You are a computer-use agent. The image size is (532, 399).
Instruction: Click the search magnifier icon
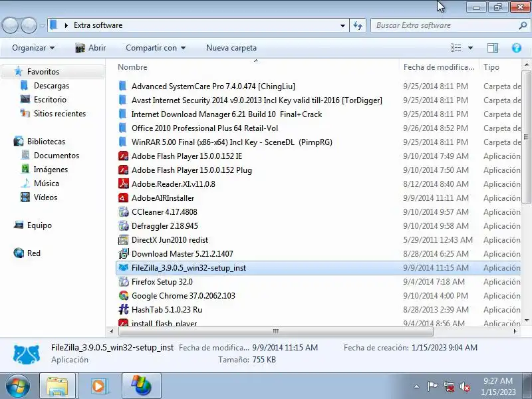(523, 25)
